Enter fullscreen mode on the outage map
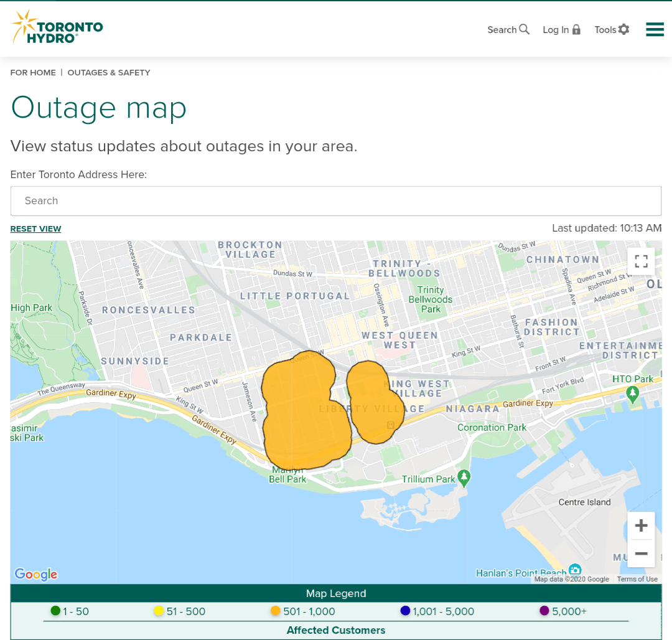Viewport: 672px width, 640px height. tap(641, 261)
